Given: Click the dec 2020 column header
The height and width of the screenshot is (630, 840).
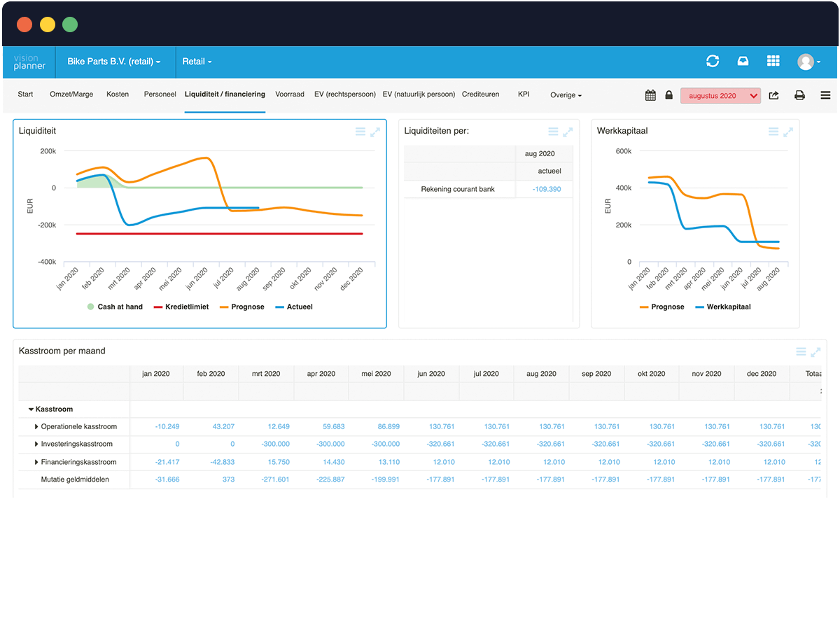Looking at the screenshot, I should pos(762,374).
